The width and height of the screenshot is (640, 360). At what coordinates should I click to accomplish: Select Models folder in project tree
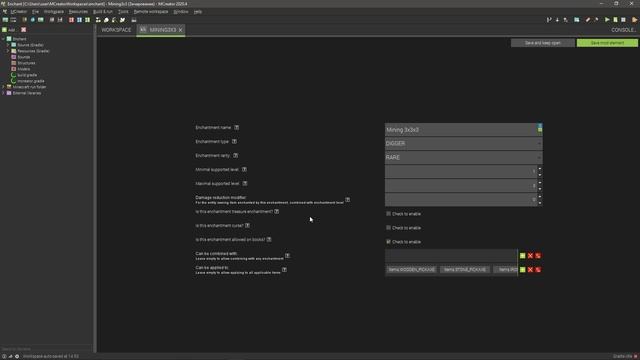click(x=24, y=69)
